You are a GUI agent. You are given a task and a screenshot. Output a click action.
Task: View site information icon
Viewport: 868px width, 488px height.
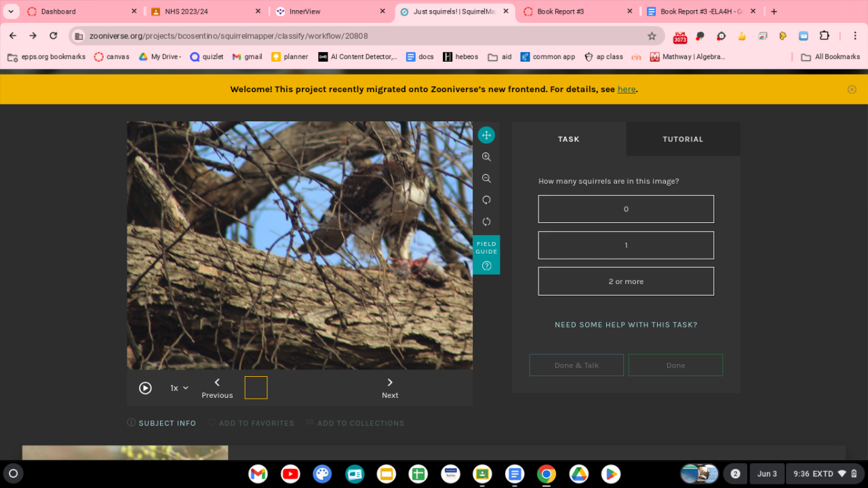point(79,36)
